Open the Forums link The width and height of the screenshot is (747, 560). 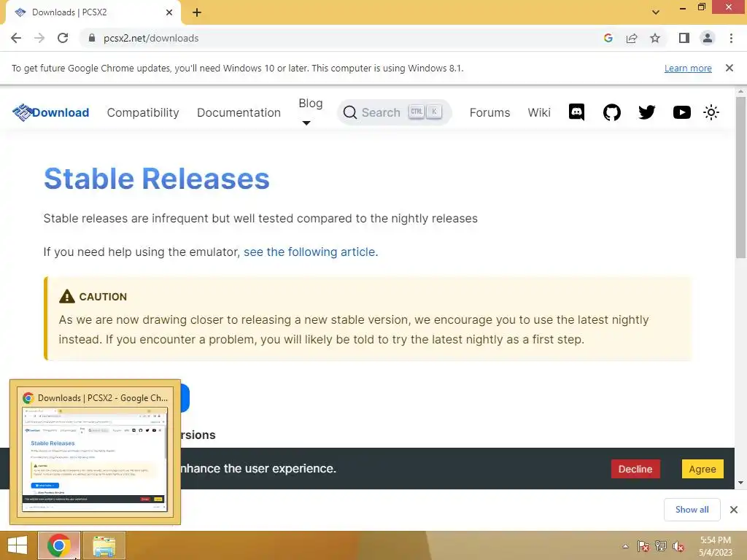489,112
